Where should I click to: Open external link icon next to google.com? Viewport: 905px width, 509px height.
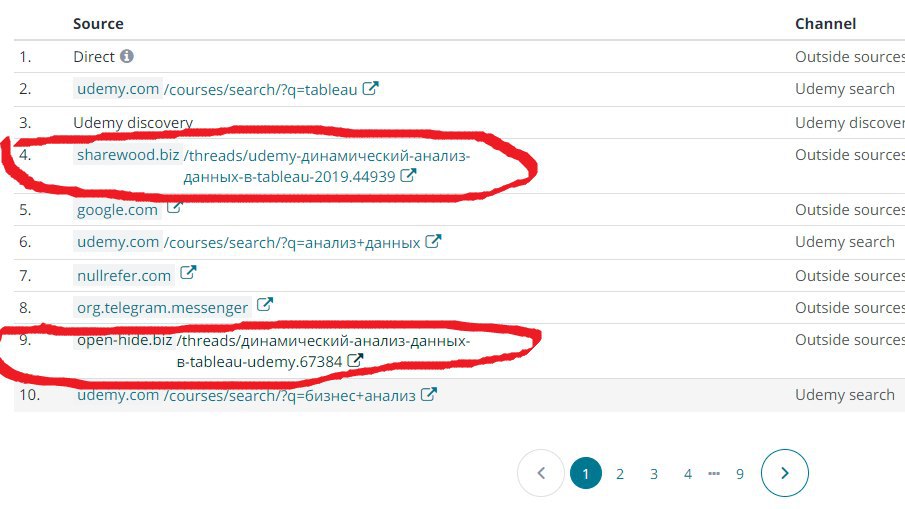coord(174,207)
